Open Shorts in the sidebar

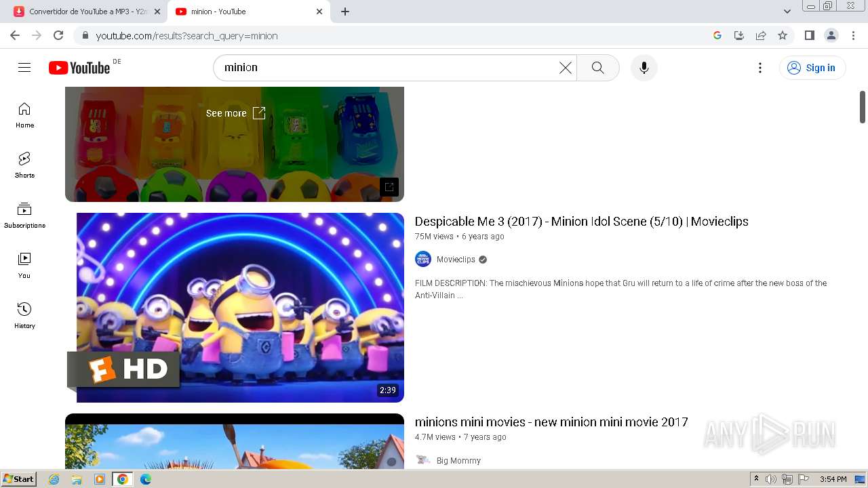(24, 165)
